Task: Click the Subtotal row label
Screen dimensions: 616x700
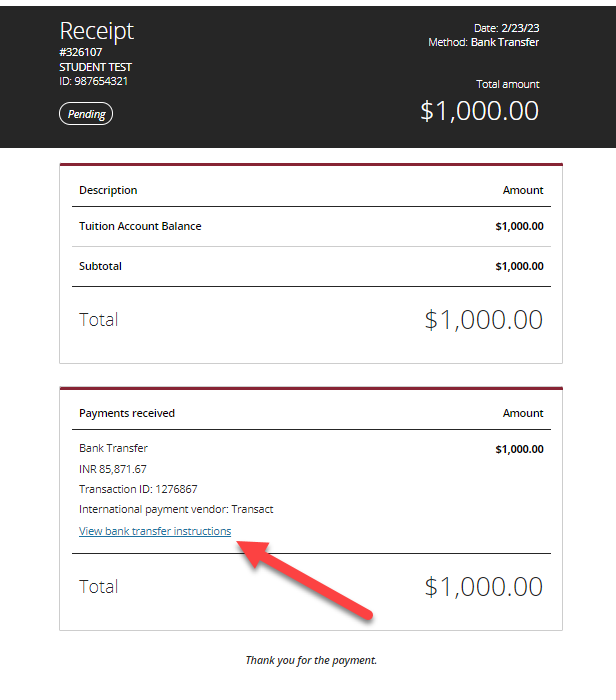Action: tap(100, 267)
